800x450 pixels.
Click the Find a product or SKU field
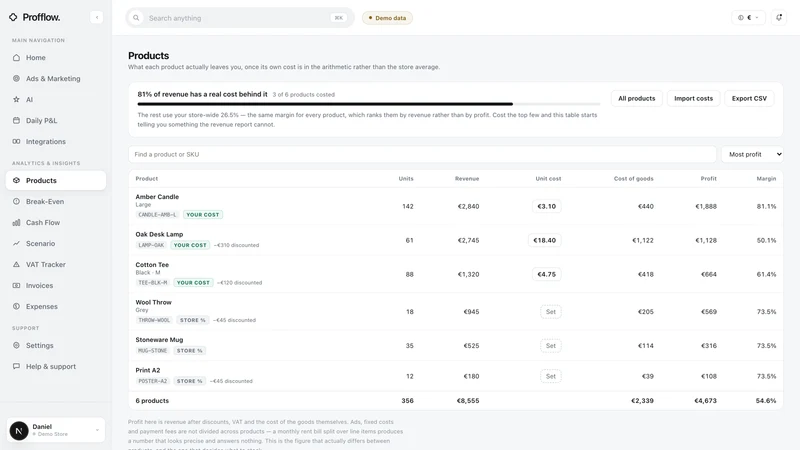pyautogui.click(x=422, y=154)
